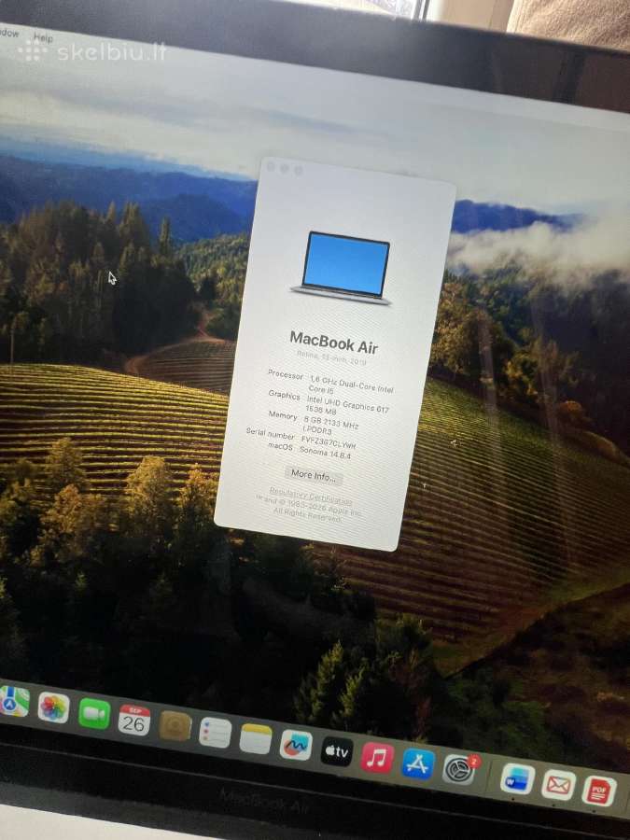The image size is (630, 840).
Task: Click the 'All Rights Reserved.' text
Action: click(x=307, y=515)
